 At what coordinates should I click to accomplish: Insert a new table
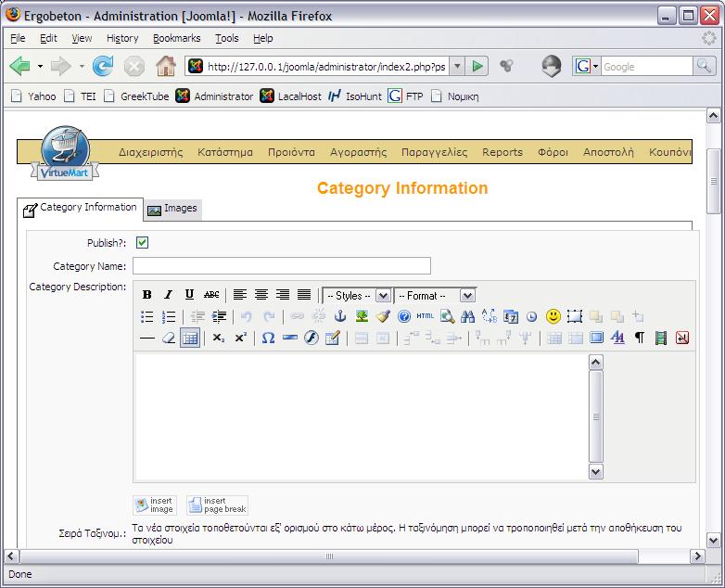(x=189, y=339)
